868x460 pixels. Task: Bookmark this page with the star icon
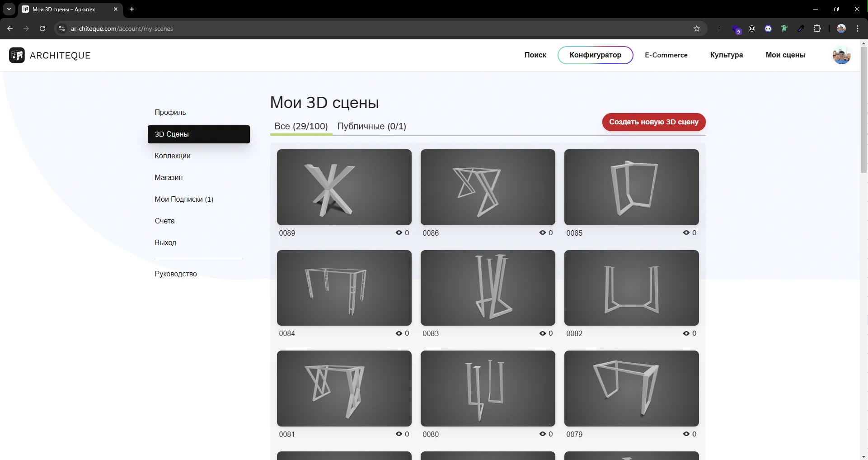tap(697, 28)
